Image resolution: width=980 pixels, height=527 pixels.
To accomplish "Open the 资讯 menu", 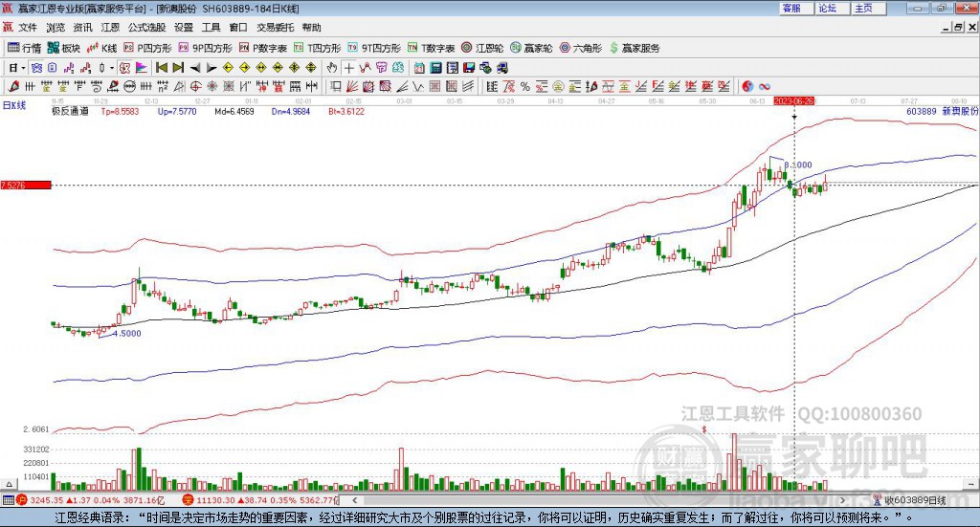I will pyautogui.click(x=82, y=28).
